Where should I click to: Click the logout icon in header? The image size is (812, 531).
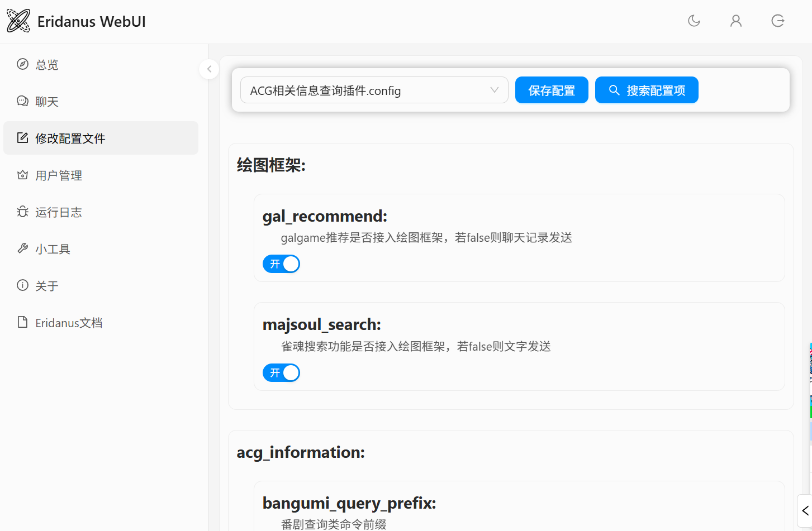tap(778, 21)
